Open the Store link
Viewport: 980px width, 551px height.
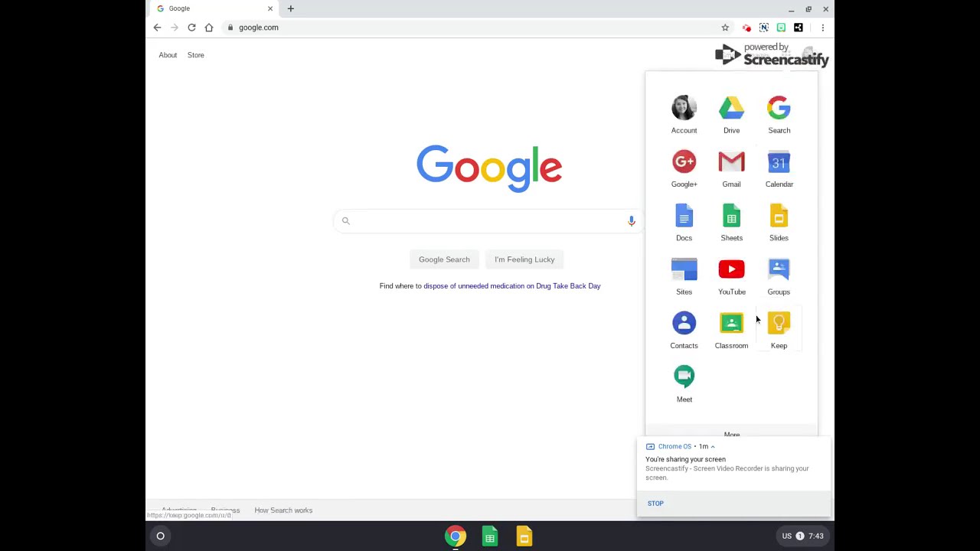click(196, 55)
